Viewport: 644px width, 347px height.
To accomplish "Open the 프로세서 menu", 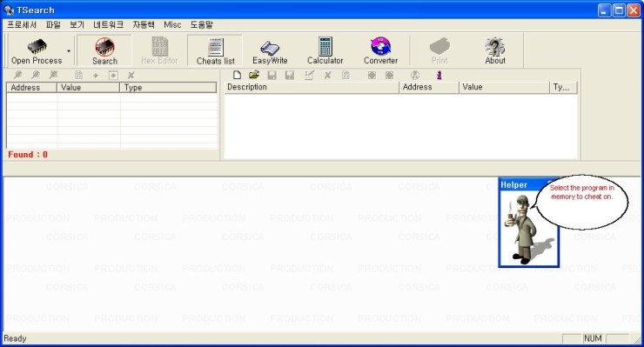I will [22, 24].
